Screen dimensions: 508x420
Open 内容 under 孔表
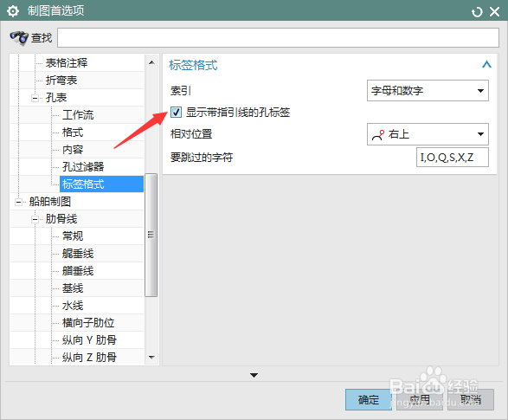(73, 150)
